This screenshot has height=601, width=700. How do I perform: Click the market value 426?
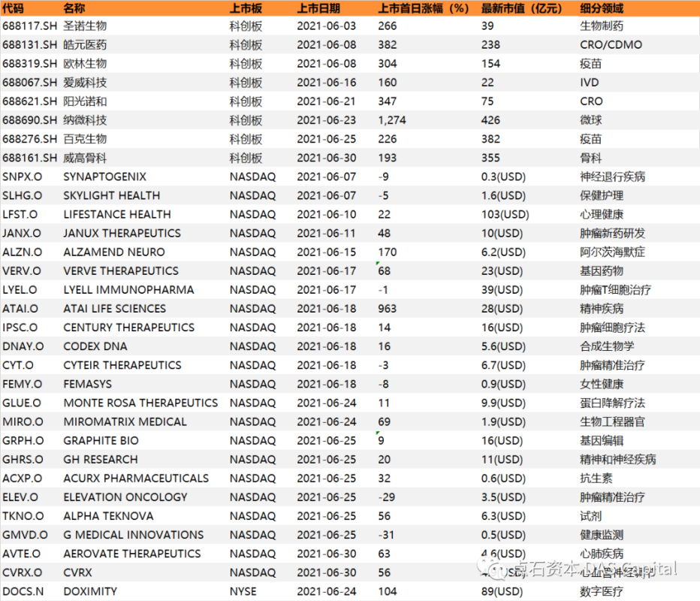(x=490, y=120)
